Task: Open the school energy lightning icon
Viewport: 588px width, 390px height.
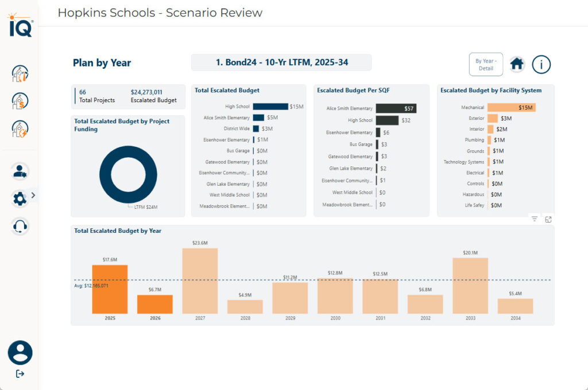Action: [20, 129]
